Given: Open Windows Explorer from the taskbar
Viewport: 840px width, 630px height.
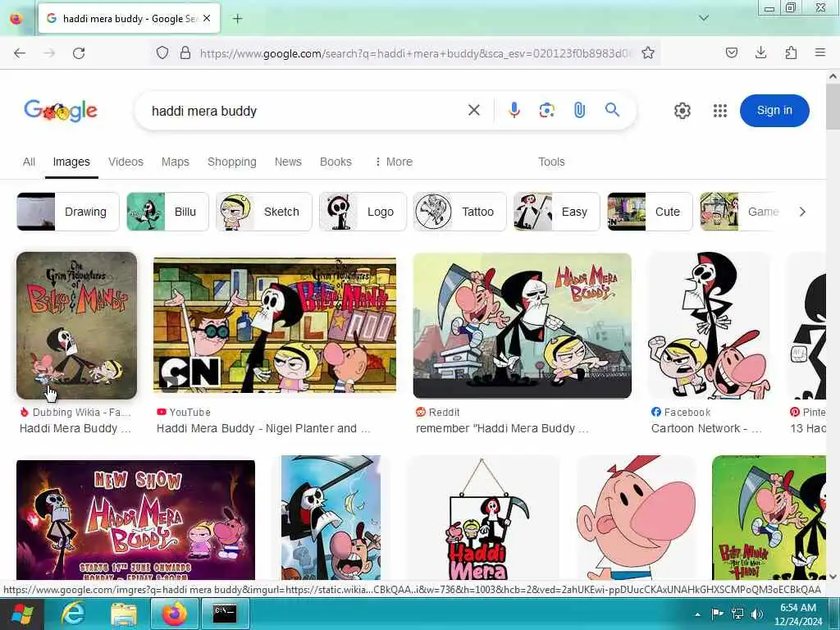Looking at the screenshot, I should [123, 614].
